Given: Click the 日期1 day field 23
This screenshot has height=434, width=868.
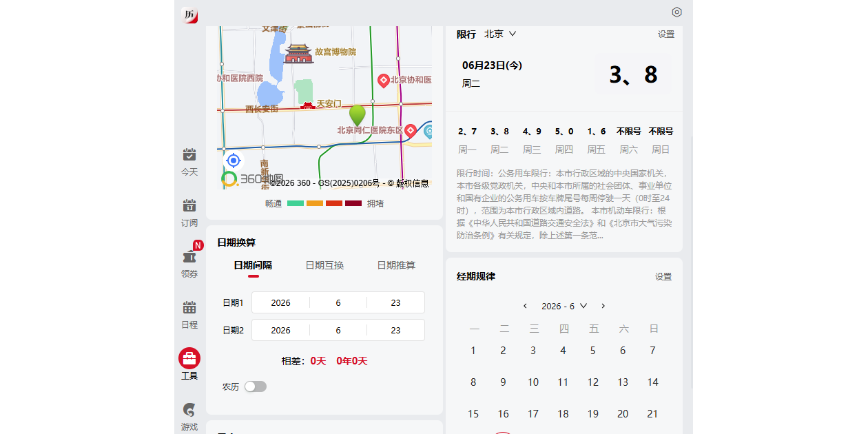Looking at the screenshot, I should click(x=395, y=302).
